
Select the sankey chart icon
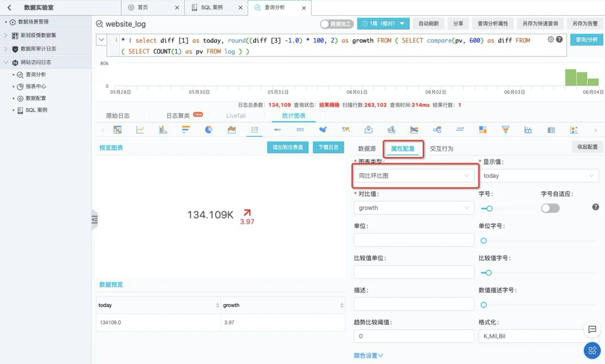coord(414,130)
